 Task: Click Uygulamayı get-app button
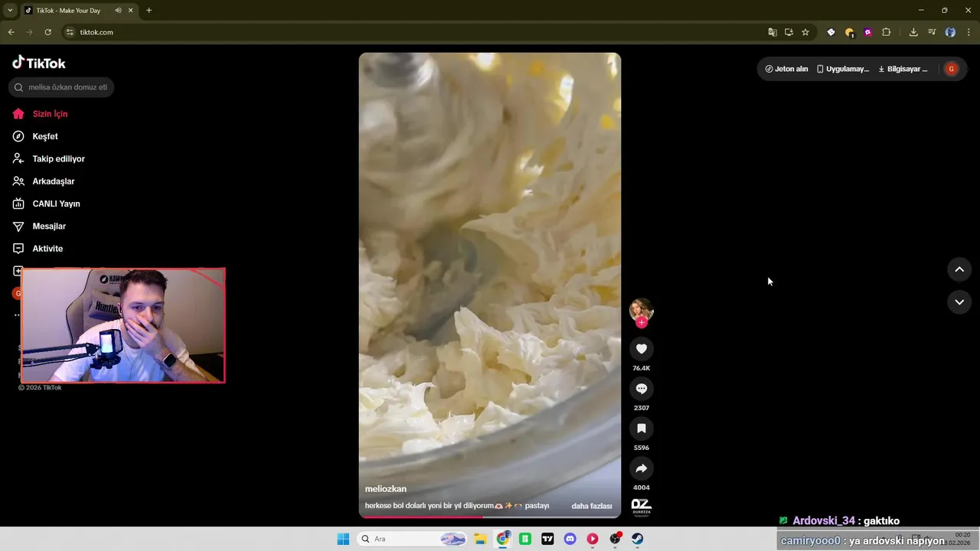click(x=842, y=69)
